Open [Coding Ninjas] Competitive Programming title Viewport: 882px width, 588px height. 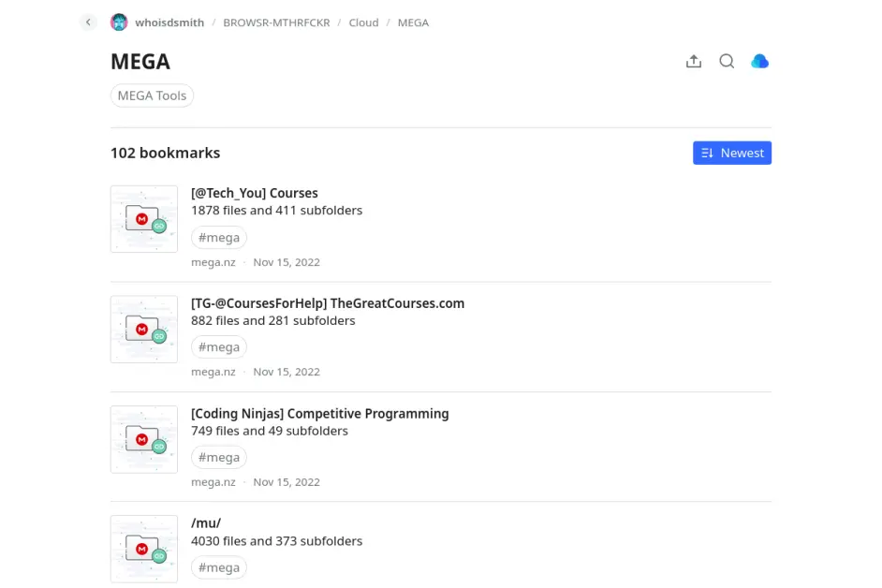(319, 414)
